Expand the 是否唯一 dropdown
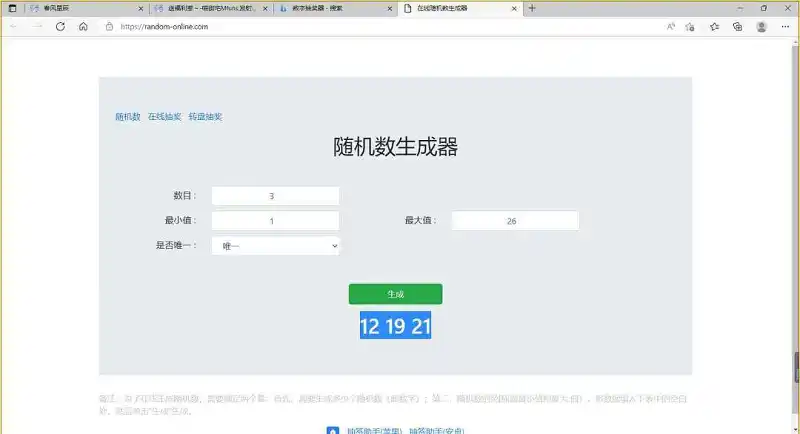 tap(276, 246)
